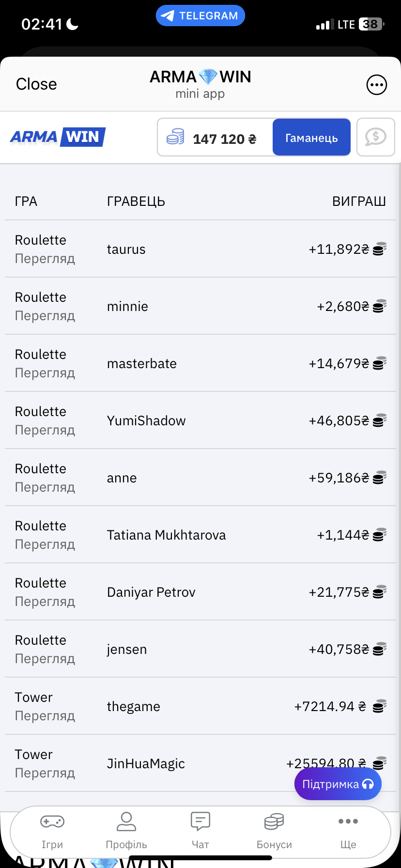This screenshot has height=868, width=401.
Task: Open the Підтримка support chat
Action: tap(338, 784)
